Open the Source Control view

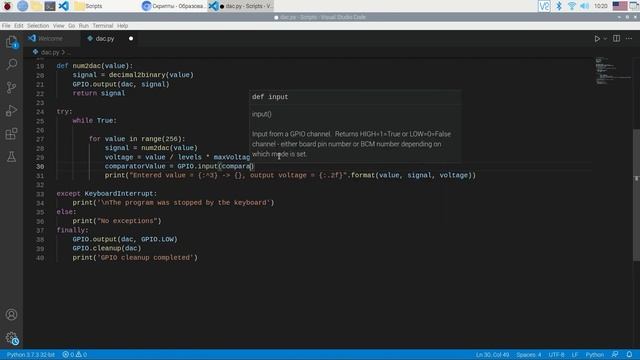11,87
